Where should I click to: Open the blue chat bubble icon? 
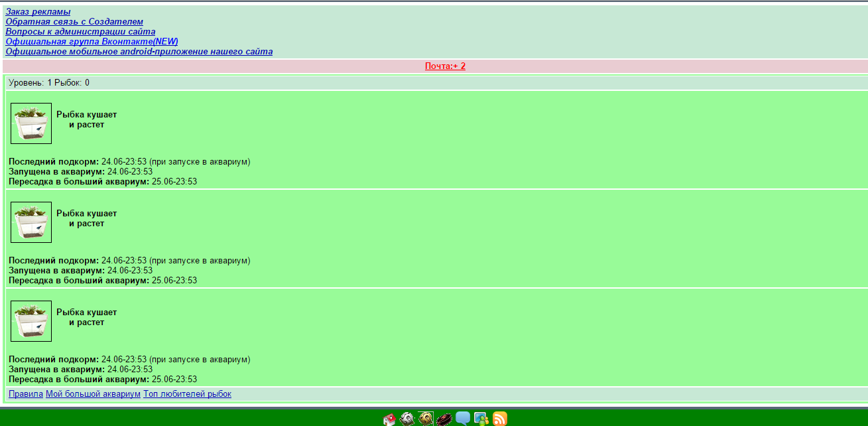(x=463, y=419)
